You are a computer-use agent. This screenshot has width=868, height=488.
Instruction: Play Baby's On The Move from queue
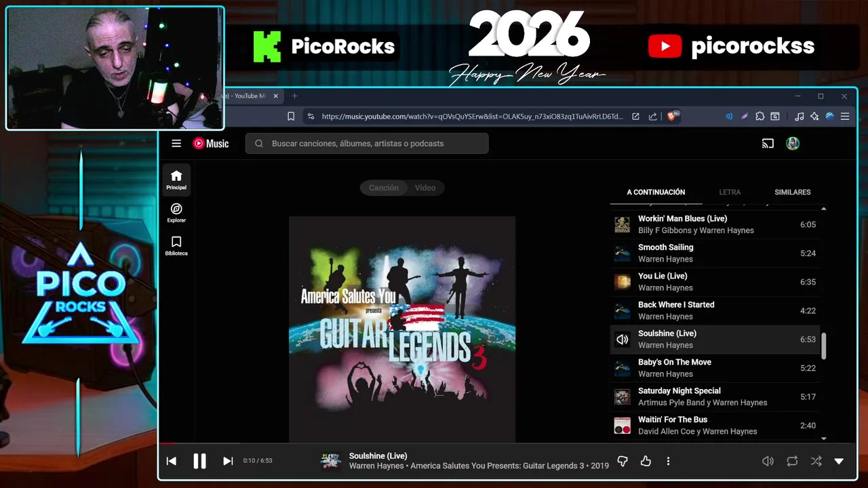(x=715, y=368)
